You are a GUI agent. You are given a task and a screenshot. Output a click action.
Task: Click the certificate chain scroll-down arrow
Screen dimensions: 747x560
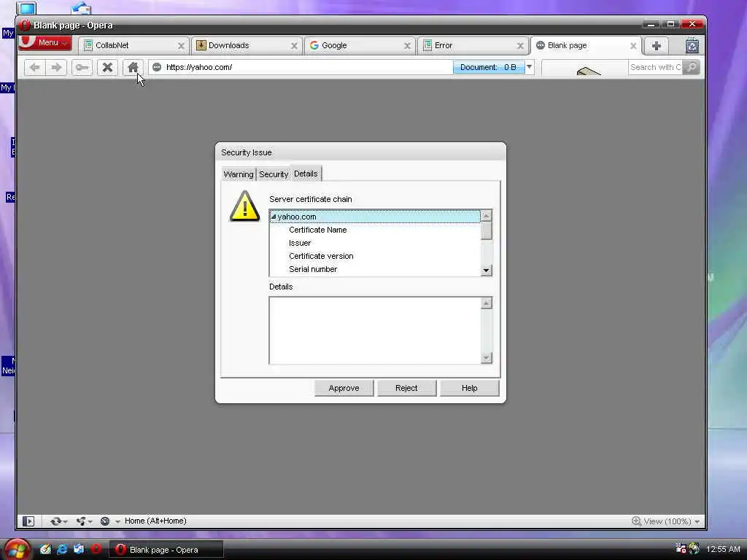486,271
